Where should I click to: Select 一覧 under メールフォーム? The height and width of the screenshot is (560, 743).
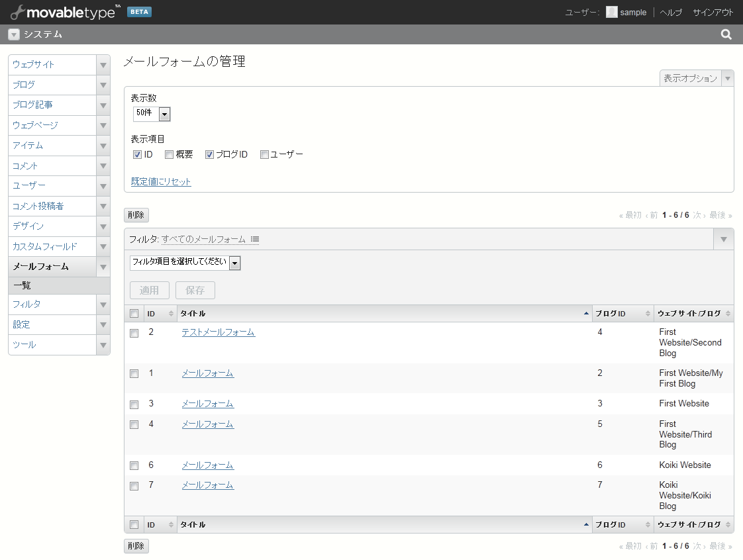pyautogui.click(x=23, y=286)
